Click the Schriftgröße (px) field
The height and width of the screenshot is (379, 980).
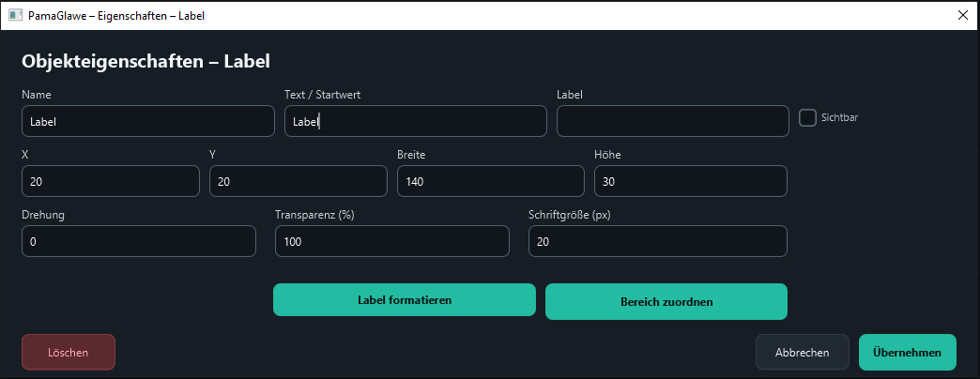point(658,241)
